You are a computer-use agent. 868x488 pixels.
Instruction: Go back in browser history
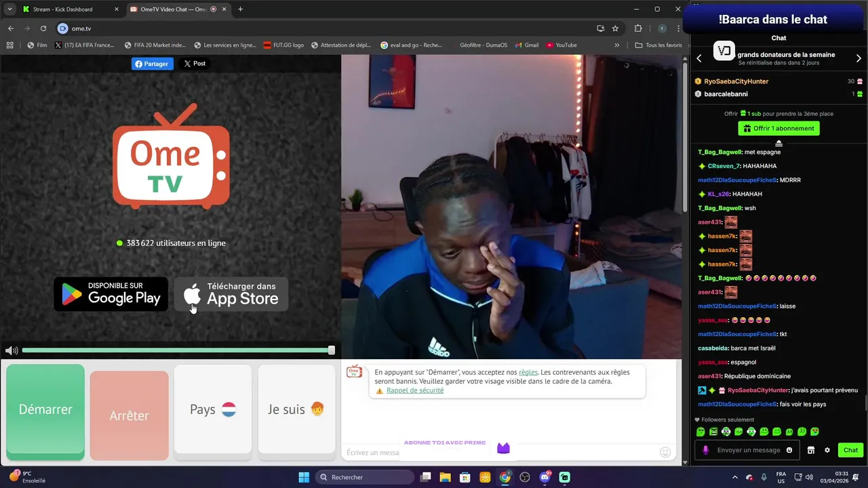coord(11,28)
